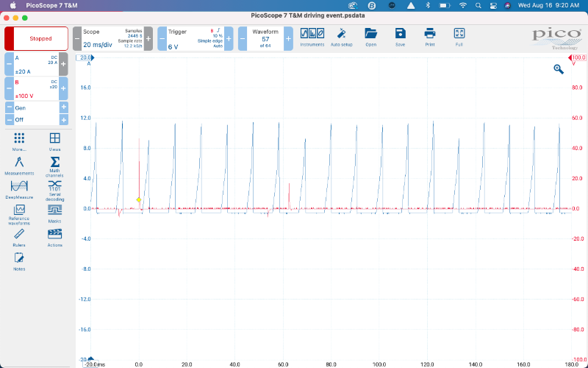Click the Save button in toolbar
This screenshot has width=588, height=368.
pyautogui.click(x=400, y=35)
